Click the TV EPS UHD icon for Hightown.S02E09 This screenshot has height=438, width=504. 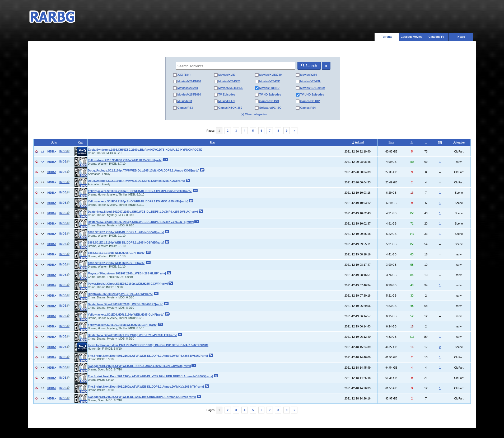81,296
